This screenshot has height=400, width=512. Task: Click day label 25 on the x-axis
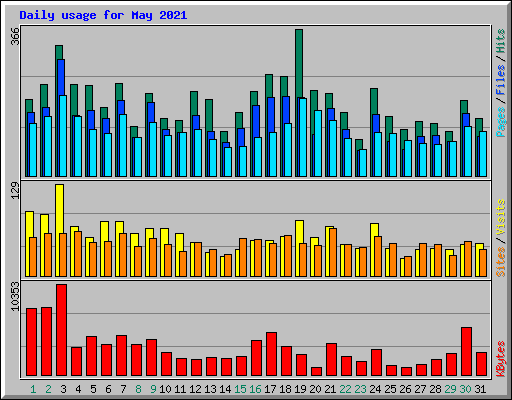coord(390,389)
